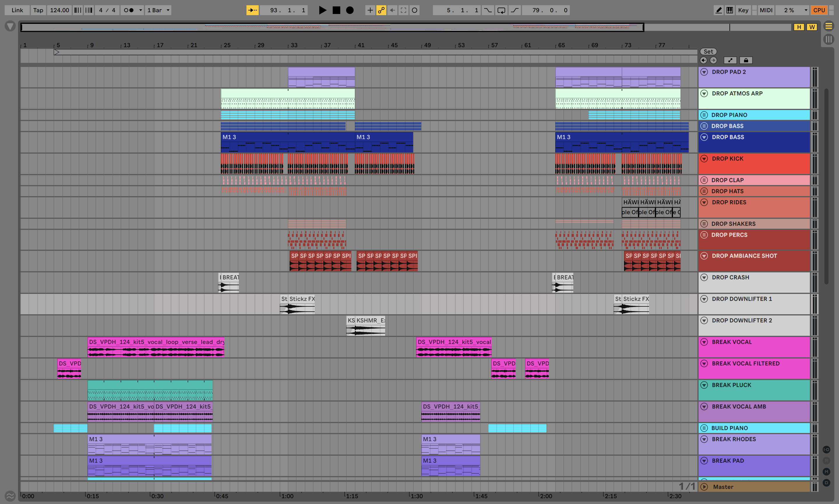The height and width of the screenshot is (504, 839).
Task: Click the Set locator button
Action: pos(708,52)
